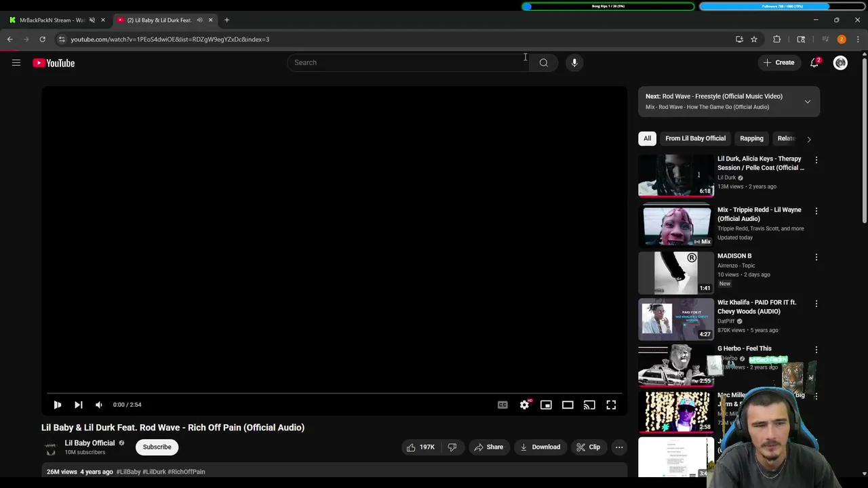The height and width of the screenshot is (488, 868).
Task: Focus the YouTube search field
Action: tap(408, 62)
